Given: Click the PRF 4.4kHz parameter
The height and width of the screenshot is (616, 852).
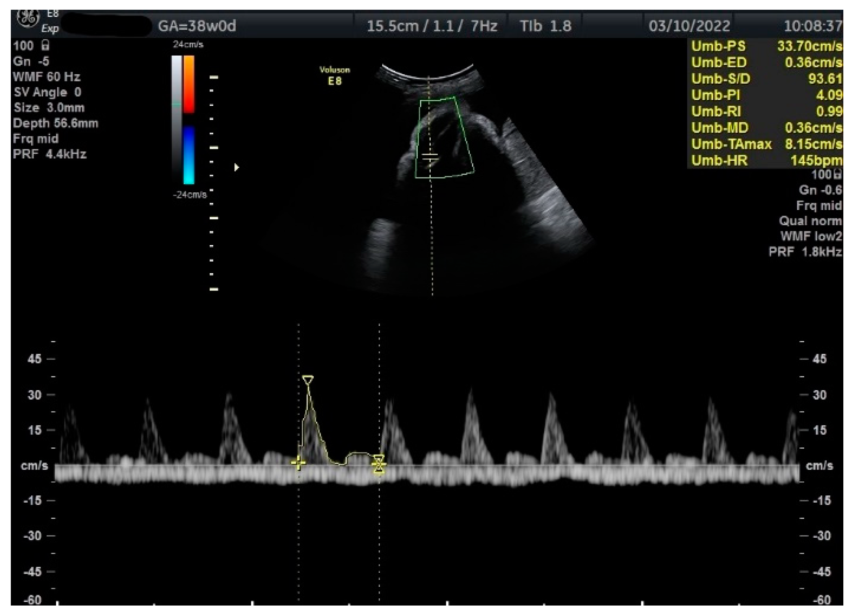Looking at the screenshot, I should point(49,154).
